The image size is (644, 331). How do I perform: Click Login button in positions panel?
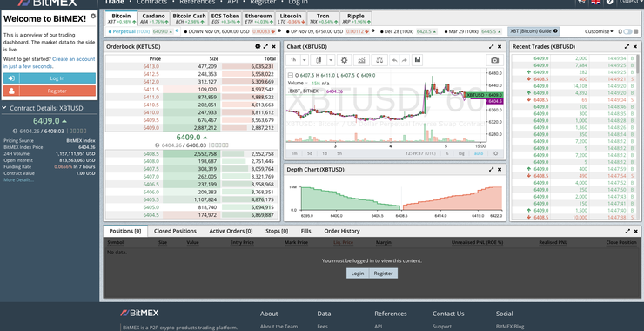click(358, 274)
